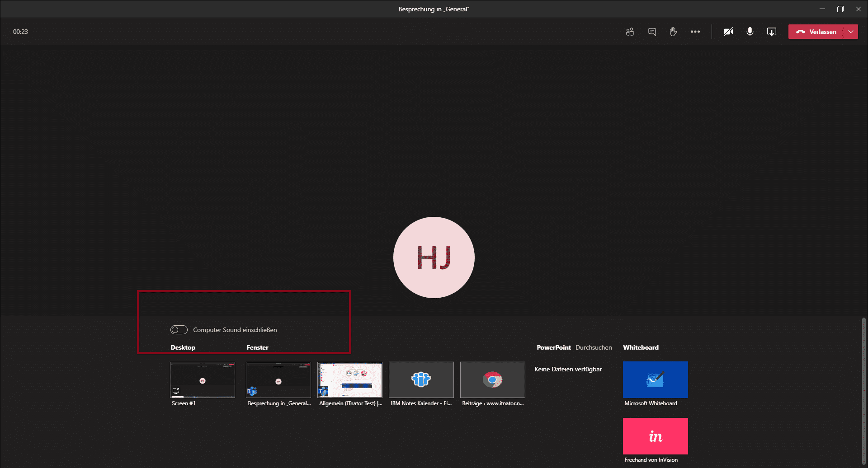This screenshot has height=468, width=868.
Task: Share the Besprechung in General window
Action: (x=278, y=379)
